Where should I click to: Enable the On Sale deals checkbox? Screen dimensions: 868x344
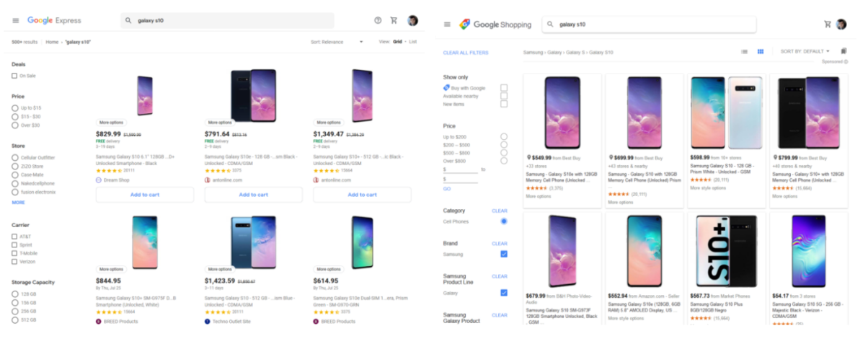click(x=14, y=76)
